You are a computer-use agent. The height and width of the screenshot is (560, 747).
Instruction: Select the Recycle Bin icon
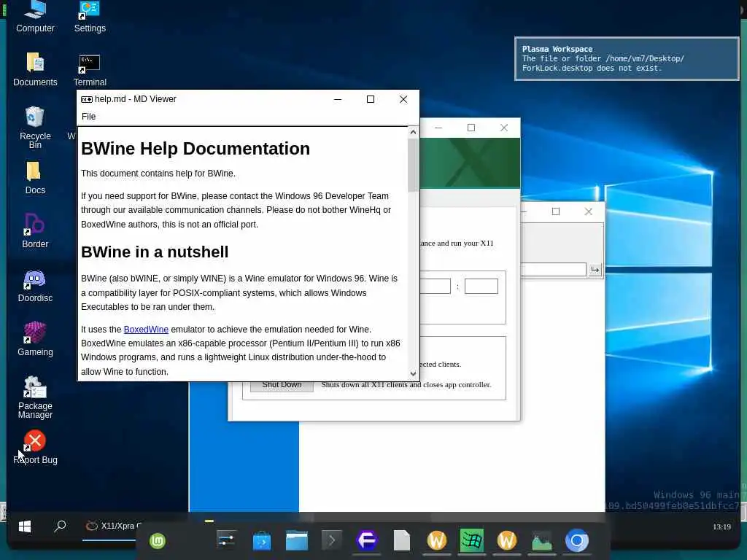pos(35,127)
